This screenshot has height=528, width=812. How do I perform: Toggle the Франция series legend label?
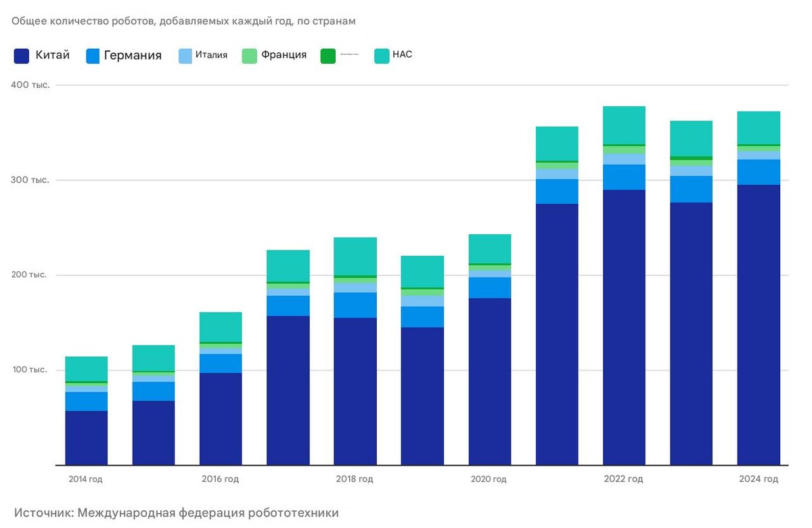pyautogui.click(x=284, y=56)
